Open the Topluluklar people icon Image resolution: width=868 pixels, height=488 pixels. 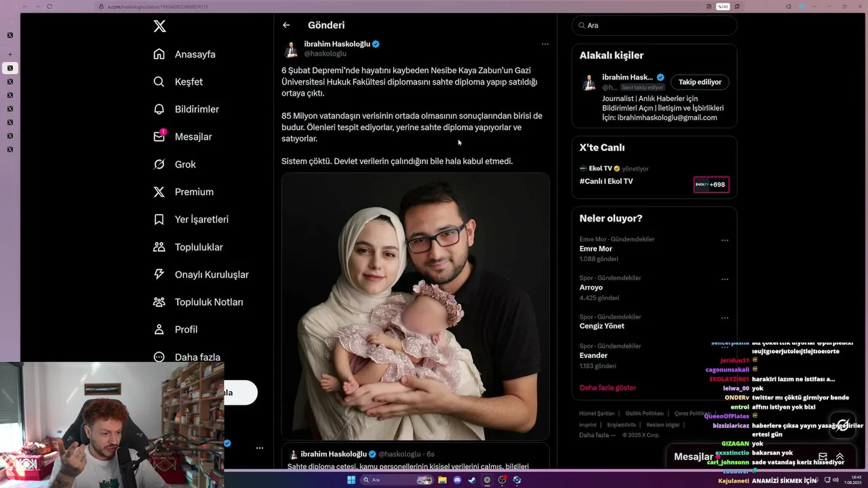coord(159,247)
